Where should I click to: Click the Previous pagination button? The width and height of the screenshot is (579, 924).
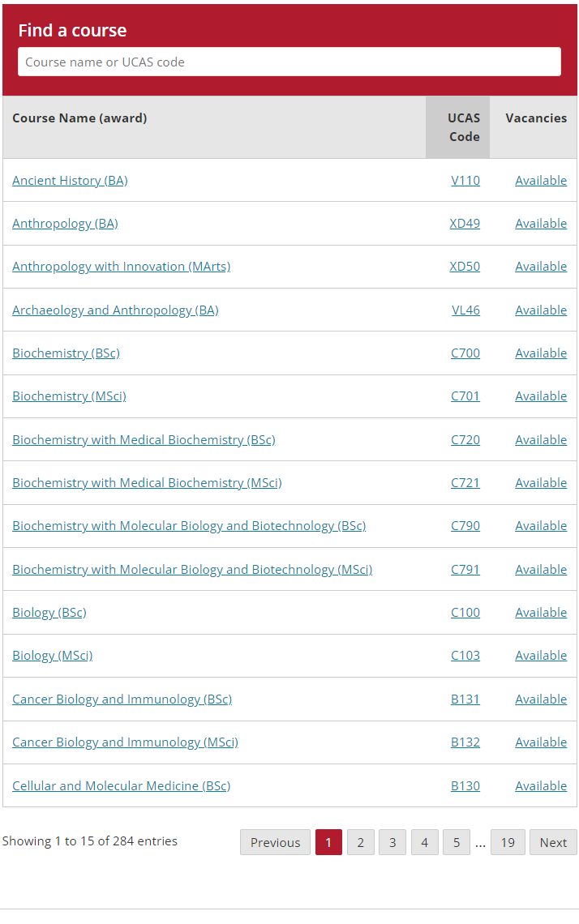pos(276,842)
